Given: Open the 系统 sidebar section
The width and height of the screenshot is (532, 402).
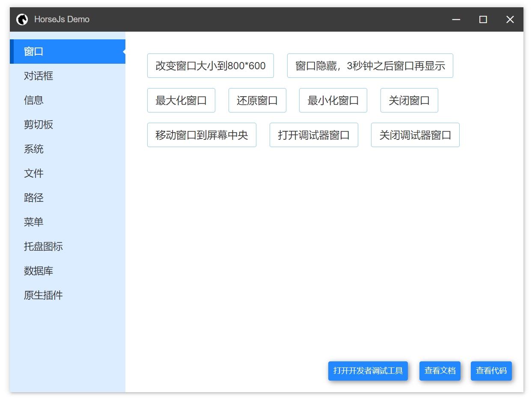Looking at the screenshot, I should 68,149.
